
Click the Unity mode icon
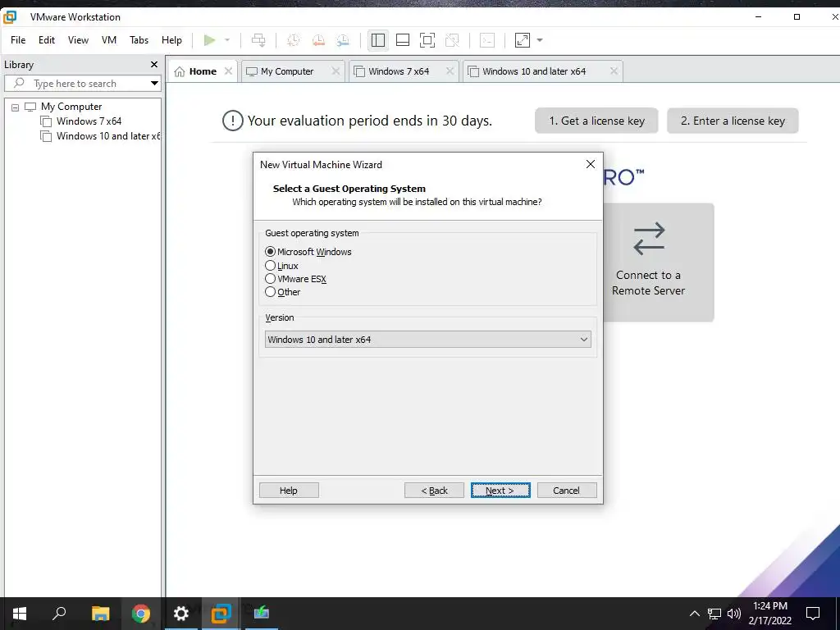click(x=452, y=40)
